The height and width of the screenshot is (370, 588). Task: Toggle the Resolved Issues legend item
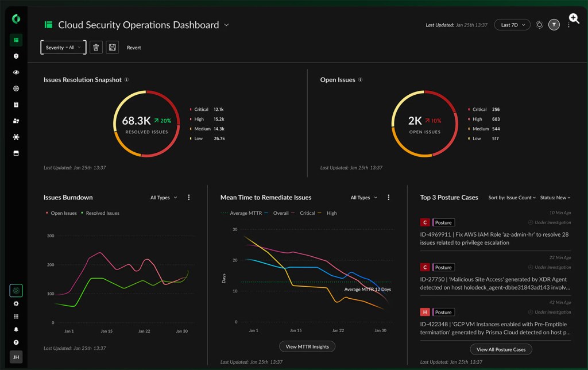tap(100, 213)
